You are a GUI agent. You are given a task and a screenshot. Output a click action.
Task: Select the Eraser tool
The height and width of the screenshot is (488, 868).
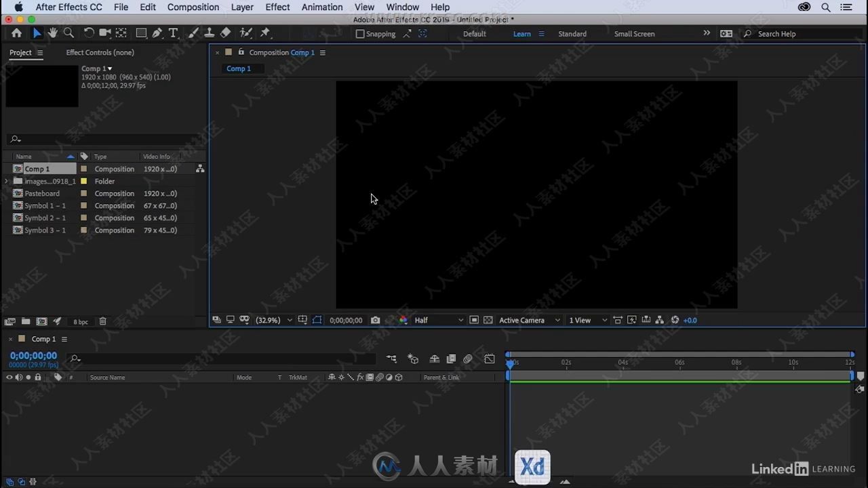(226, 33)
